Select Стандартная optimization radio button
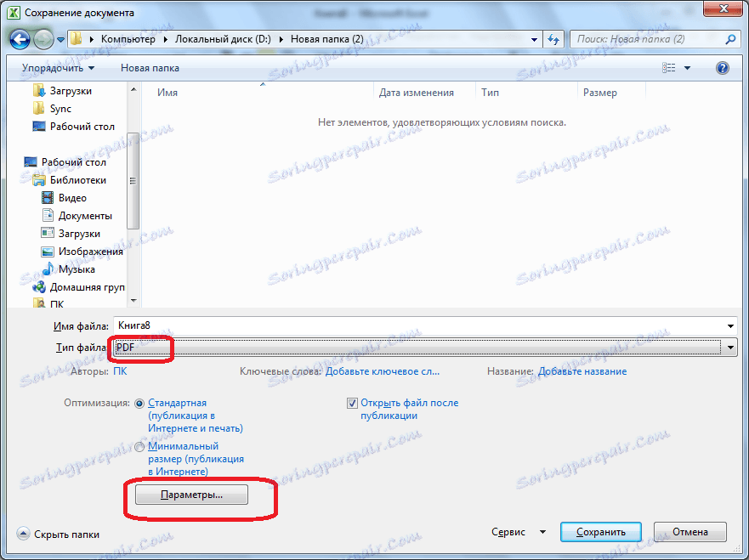 (x=139, y=404)
